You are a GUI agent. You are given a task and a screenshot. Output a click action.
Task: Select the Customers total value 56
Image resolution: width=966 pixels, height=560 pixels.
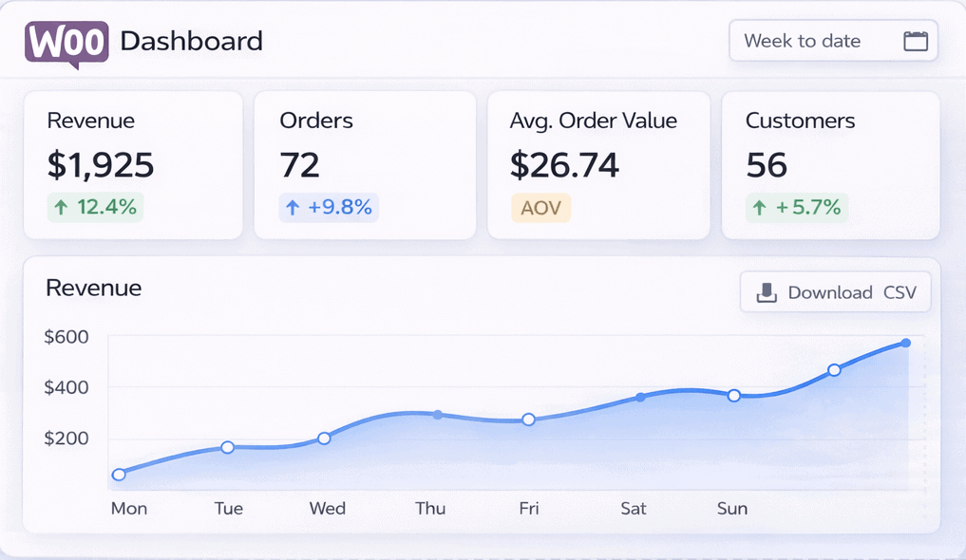point(766,165)
